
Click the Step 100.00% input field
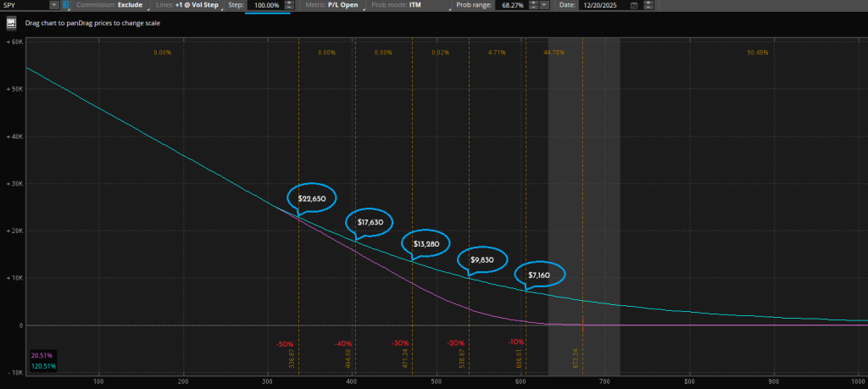tap(264, 5)
